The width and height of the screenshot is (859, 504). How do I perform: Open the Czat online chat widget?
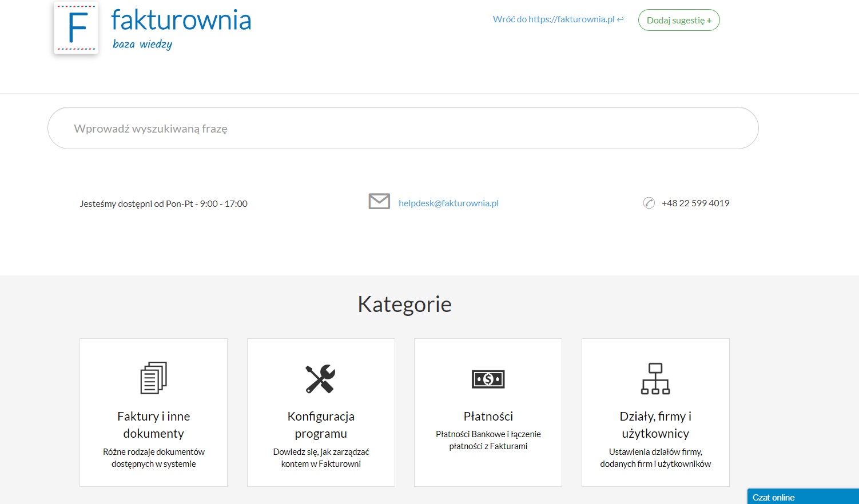803,497
